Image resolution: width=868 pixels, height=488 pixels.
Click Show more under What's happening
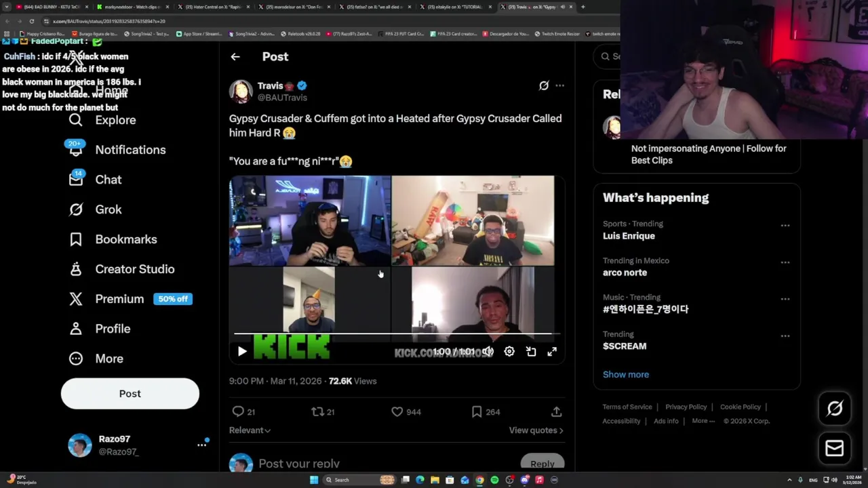(626, 374)
